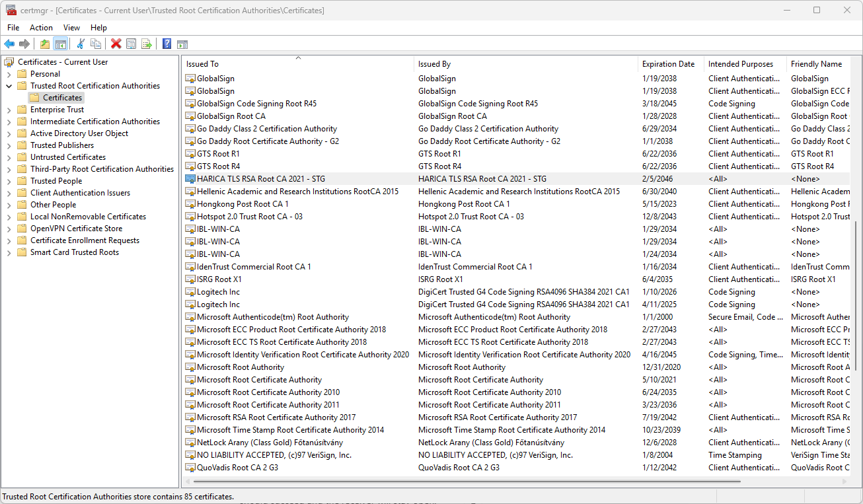Image resolution: width=863 pixels, height=504 pixels.
Task: Expand Third-Party Root Certification Authorities node
Action: 9,169
